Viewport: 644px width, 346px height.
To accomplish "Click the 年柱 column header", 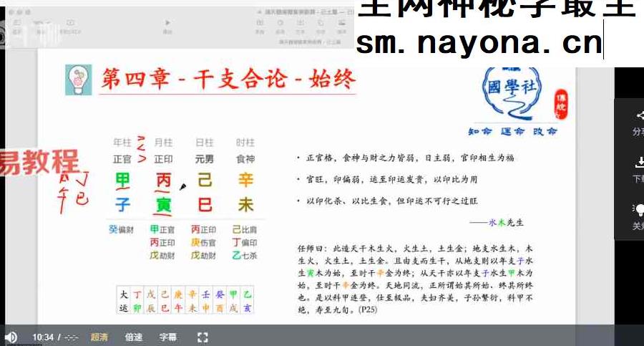I will [x=122, y=143].
